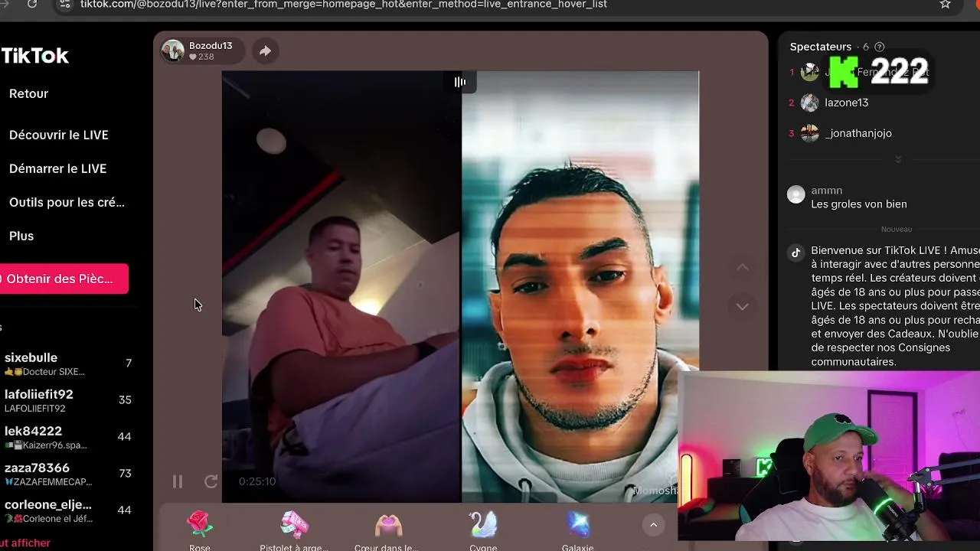Screen dimensions: 980x551
Task: Click the Obtenir des Pièces button
Action: 64,279
